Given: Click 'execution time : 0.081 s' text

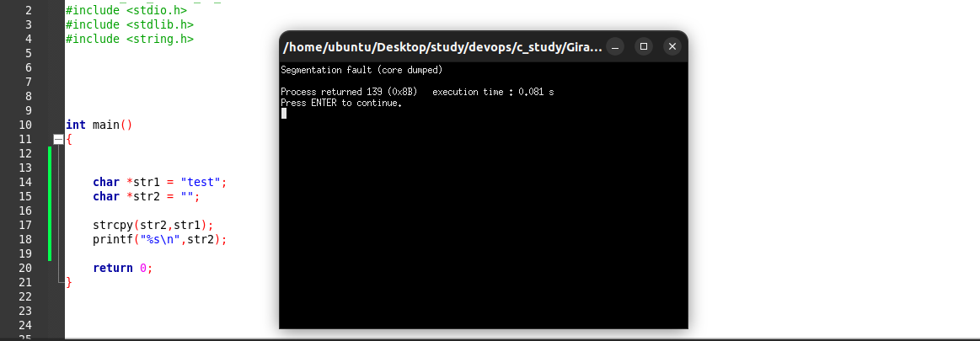Looking at the screenshot, I should (493, 92).
